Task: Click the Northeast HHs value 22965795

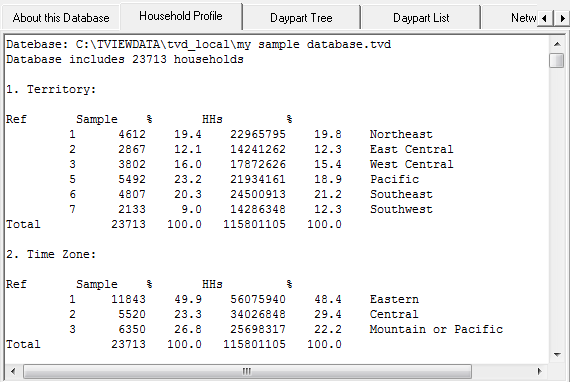Action: (x=258, y=134)
